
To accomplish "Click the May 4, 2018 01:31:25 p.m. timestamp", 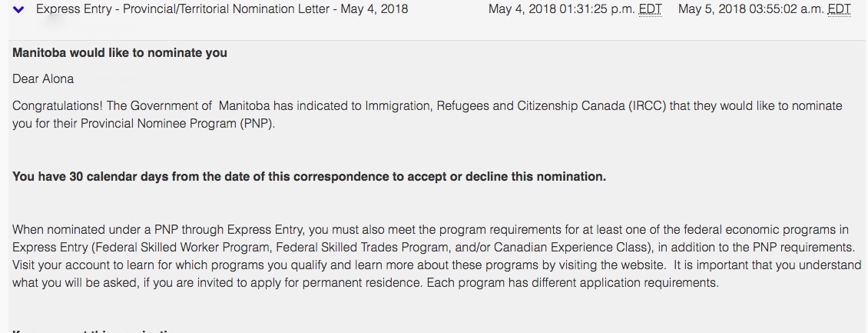I will [x=563, y=9].
